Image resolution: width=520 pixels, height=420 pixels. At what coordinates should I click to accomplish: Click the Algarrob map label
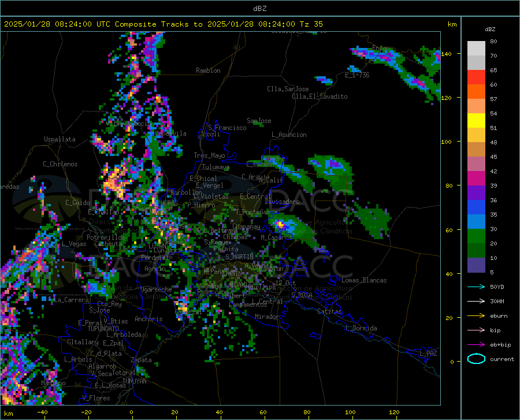pos(102,366)
